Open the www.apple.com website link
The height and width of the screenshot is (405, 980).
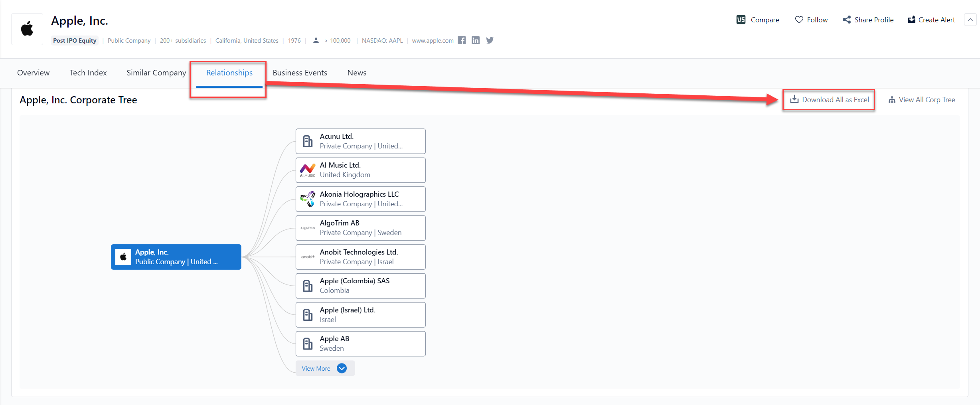point(433,41)
